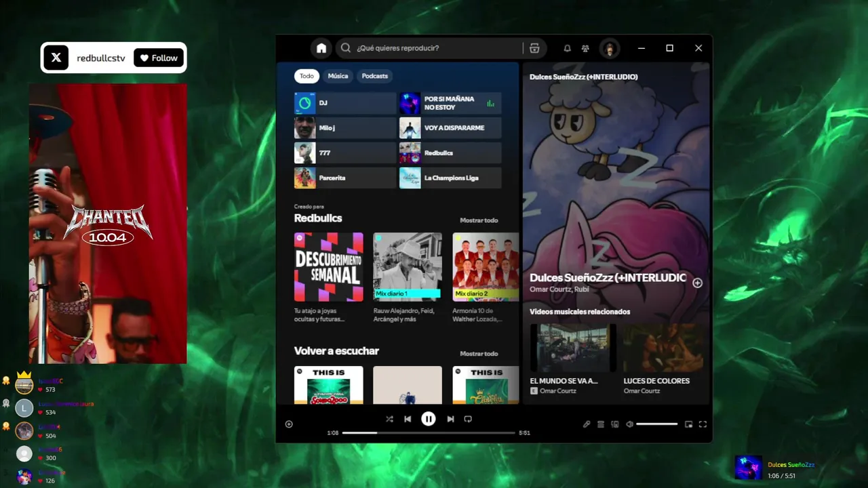Click the total duration '5:51' label
This screenshot has height=488, width=868.
point(524,432)
